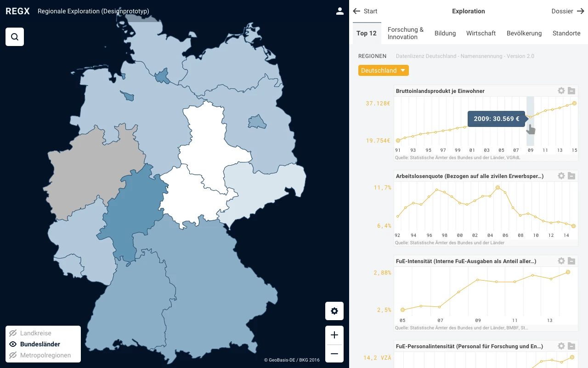
Task: Go back to Start
Action: [x=365, y=11]
